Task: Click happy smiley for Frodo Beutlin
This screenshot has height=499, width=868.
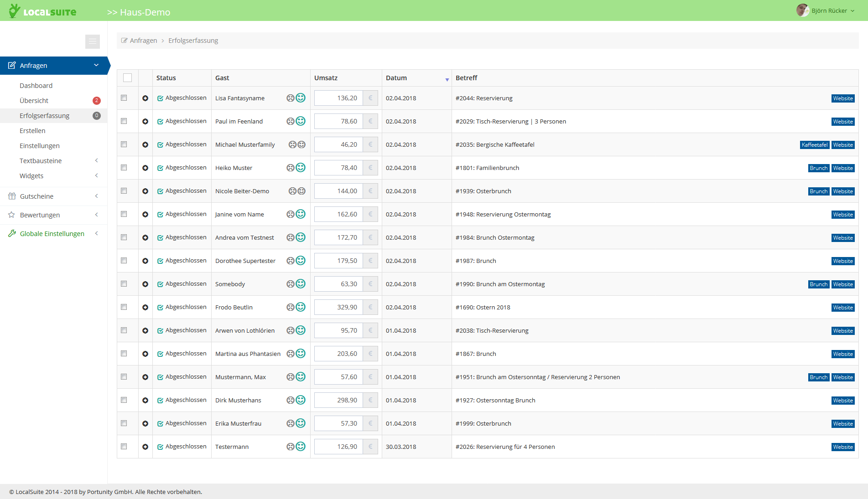Action: pos(301,307)
